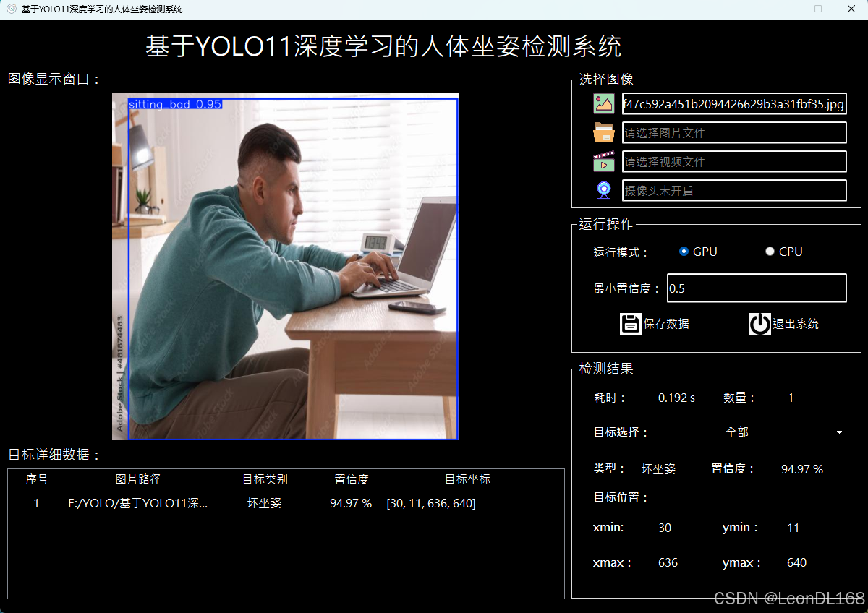The width and height of the screenshot is (868, 613).
Task: Click the xmax value 636
Action: [x=668, y=562]
